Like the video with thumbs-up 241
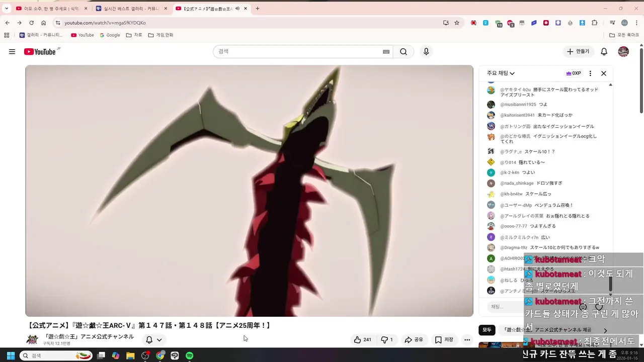This screenshot has width=644, height=362. tap(362, 340)
